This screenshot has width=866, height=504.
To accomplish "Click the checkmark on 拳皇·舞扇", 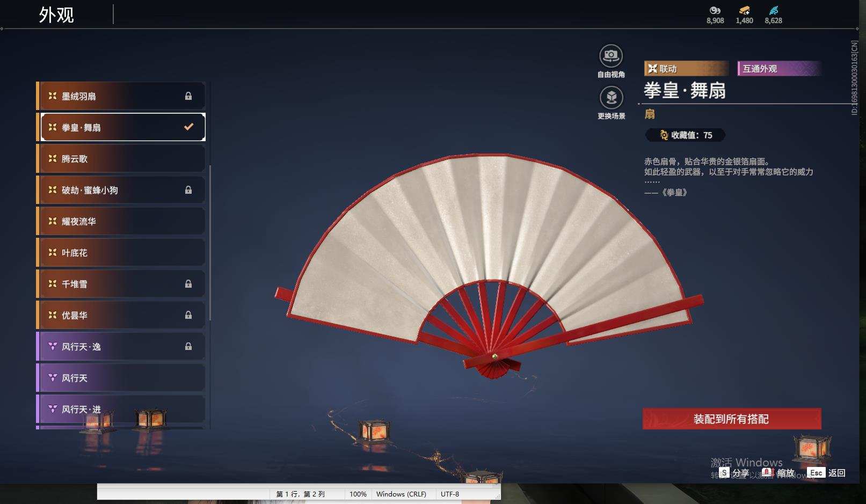I will [188, 127].
